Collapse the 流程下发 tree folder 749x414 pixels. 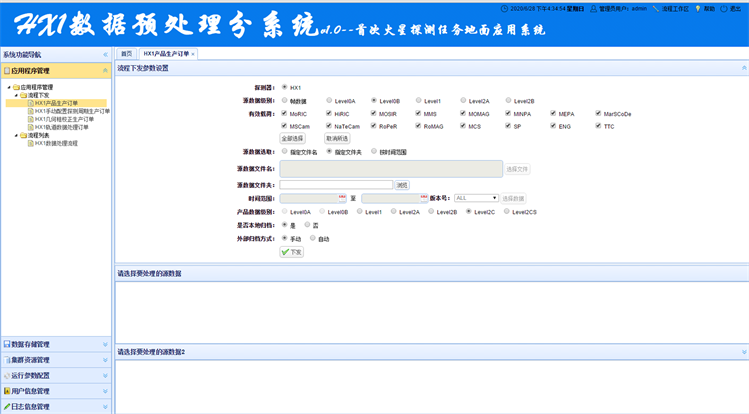(15, 95)
